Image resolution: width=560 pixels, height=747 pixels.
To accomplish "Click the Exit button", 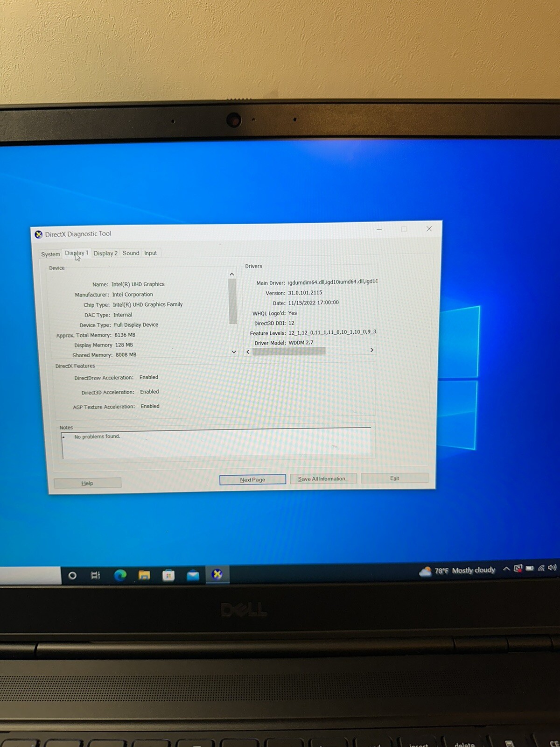I will pyautogui.click(x=394, y=478).
